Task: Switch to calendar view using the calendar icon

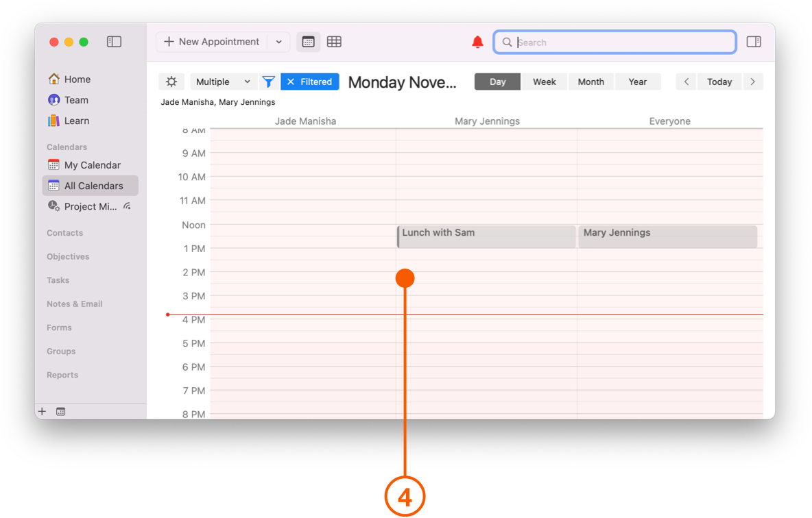Action: 308,42
